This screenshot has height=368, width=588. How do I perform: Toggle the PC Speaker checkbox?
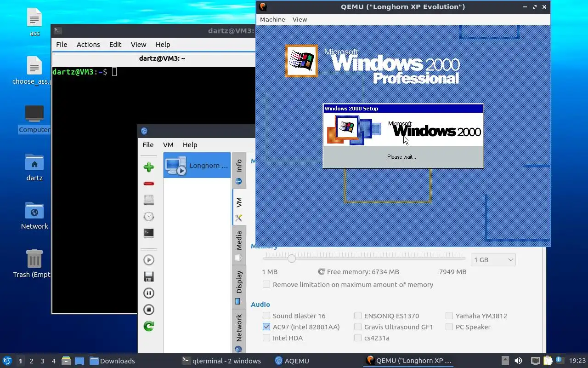pos(449,327)
